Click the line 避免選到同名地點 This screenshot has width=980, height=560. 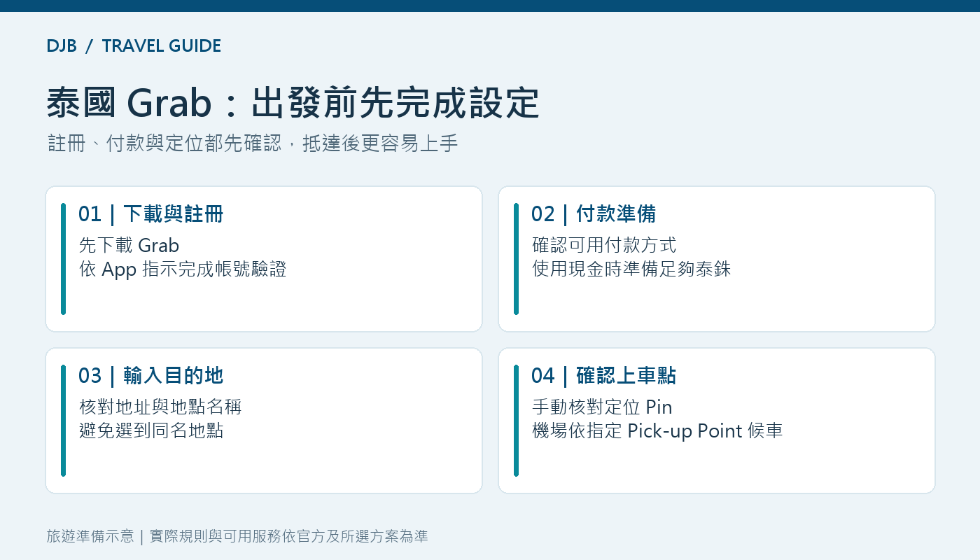(151, 430)
